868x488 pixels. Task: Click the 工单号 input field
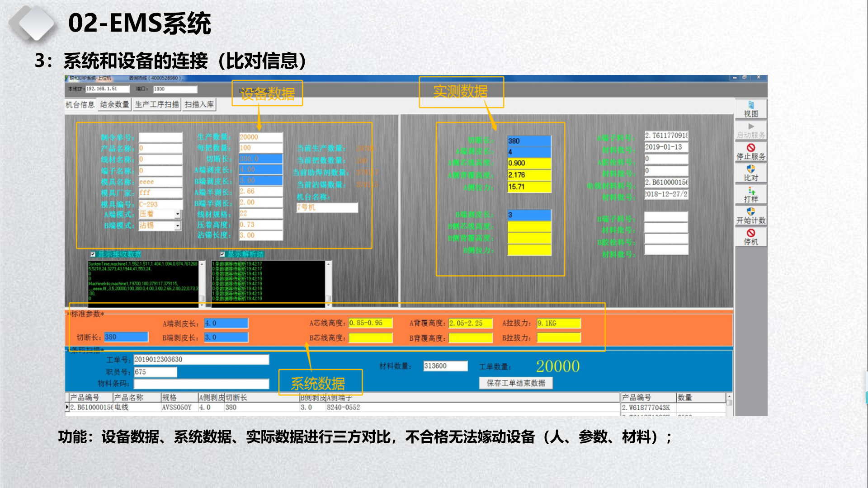pyautogui.click(x=201, y=360)
